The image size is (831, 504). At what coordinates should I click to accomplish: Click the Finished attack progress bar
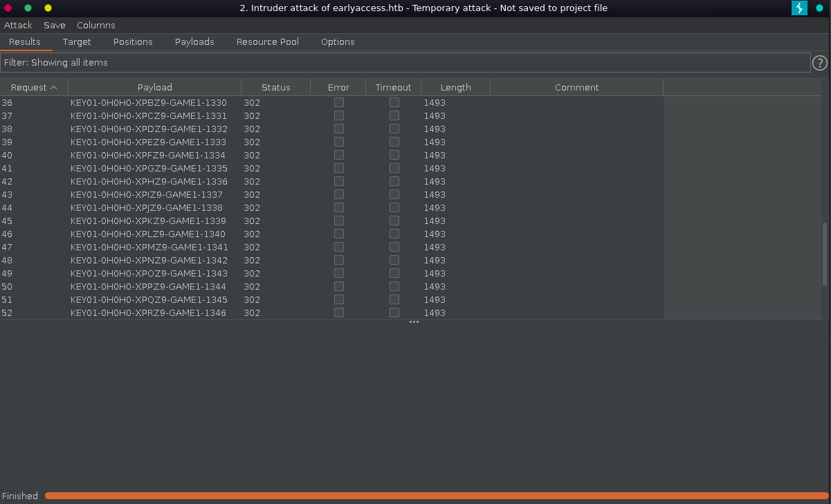(436, 496)
